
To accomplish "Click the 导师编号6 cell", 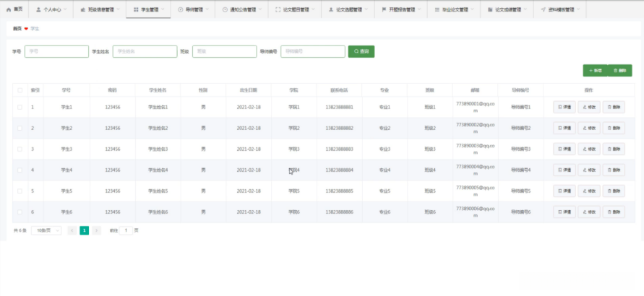I will [x=521, y=212].
